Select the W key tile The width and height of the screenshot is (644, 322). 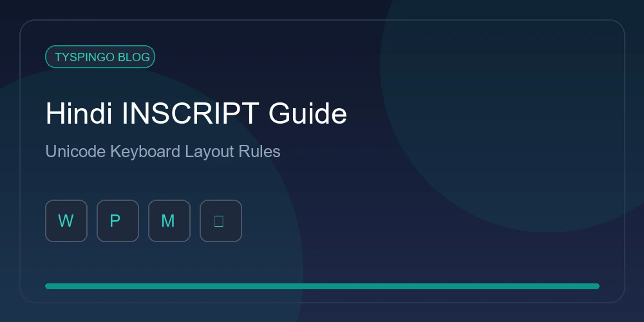[66, 221]
